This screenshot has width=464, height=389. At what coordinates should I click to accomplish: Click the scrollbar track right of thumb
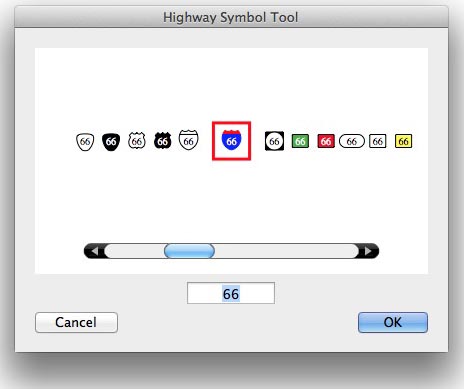pos(286,251)
